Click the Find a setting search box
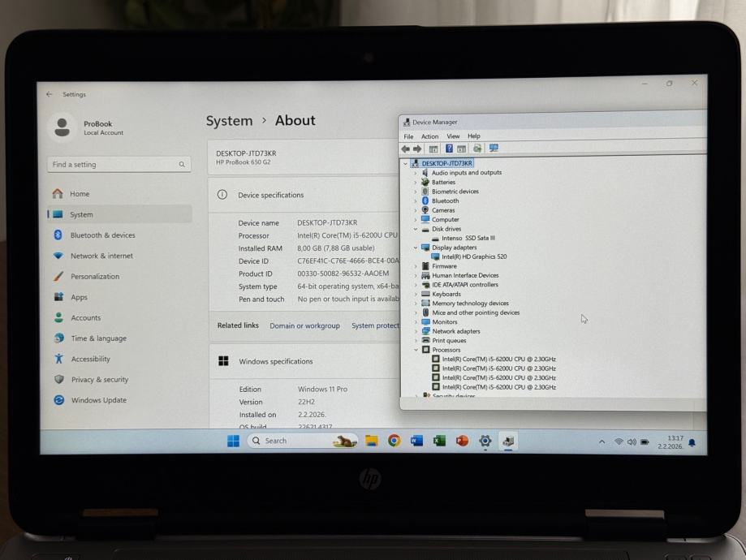 (119, 165)
